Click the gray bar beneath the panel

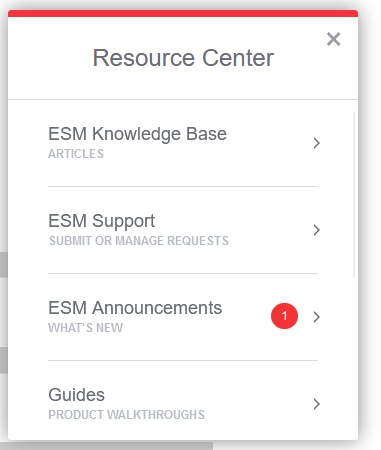(x=106, y=445)
